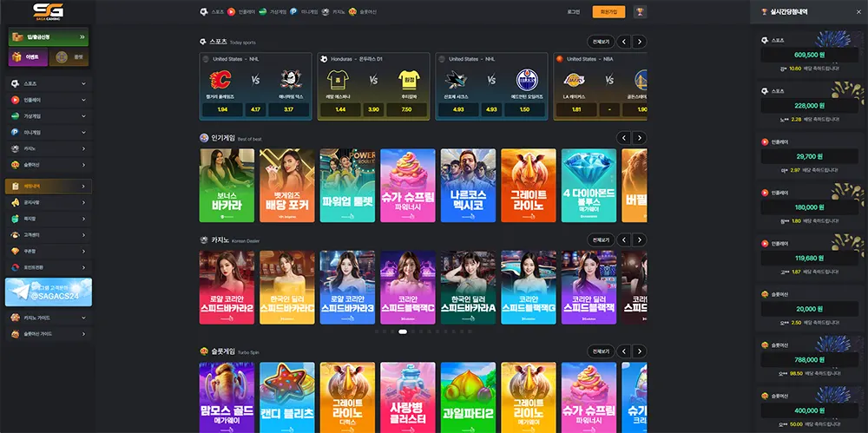The image size is (868, 433).
Task: Go to 슬롯머신 in the top navigation
Action: click(368, 11)
